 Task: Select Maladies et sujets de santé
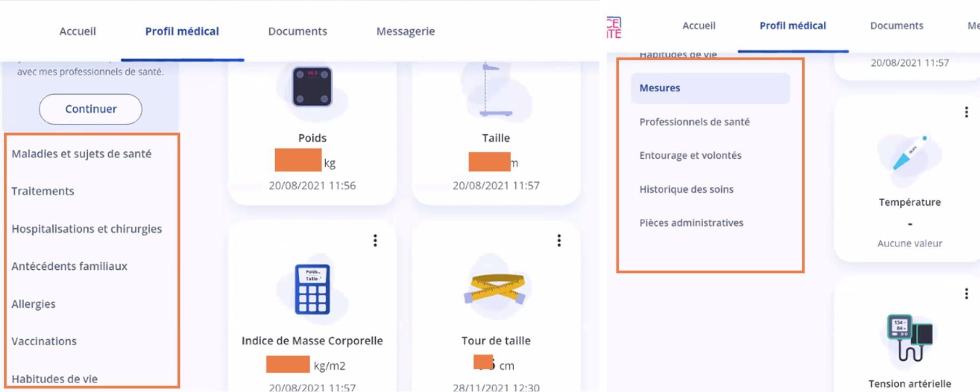click(x=81, y=154)
